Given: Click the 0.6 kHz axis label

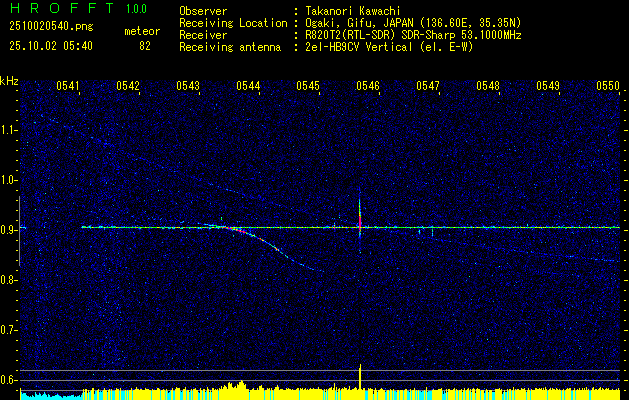Looking at the screenshot, I should pyautogui.click(x=8, y=380).
